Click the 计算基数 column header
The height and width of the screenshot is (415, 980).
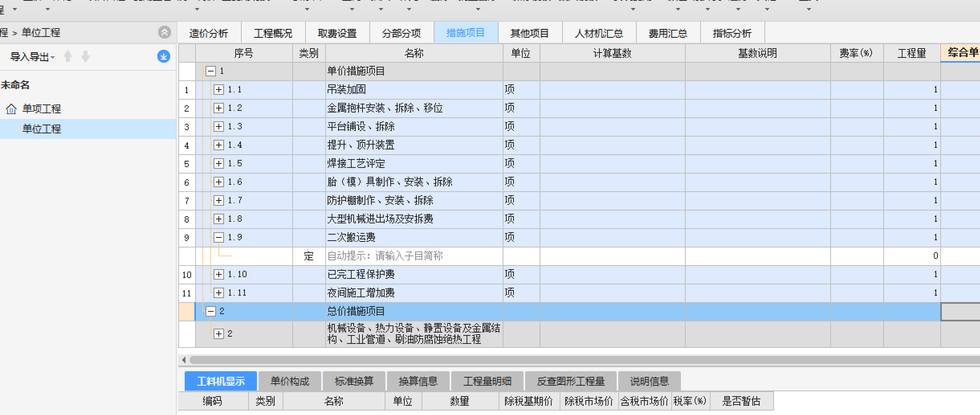point(612,53)
